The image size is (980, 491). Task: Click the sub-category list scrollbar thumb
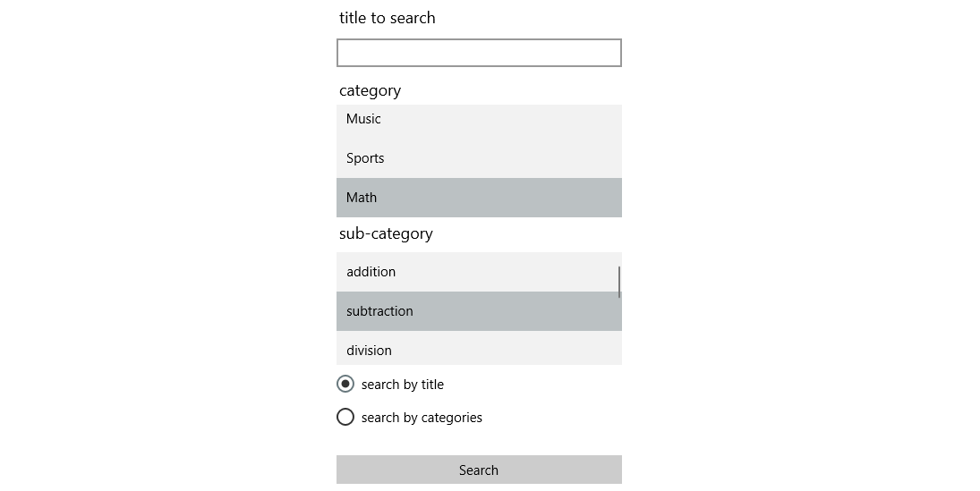click(618, 282)
